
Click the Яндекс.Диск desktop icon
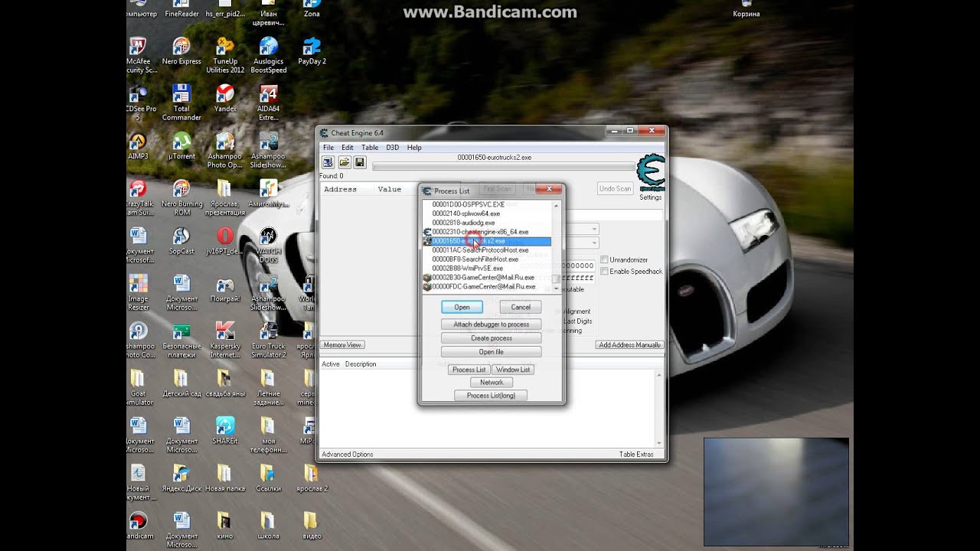181,479
